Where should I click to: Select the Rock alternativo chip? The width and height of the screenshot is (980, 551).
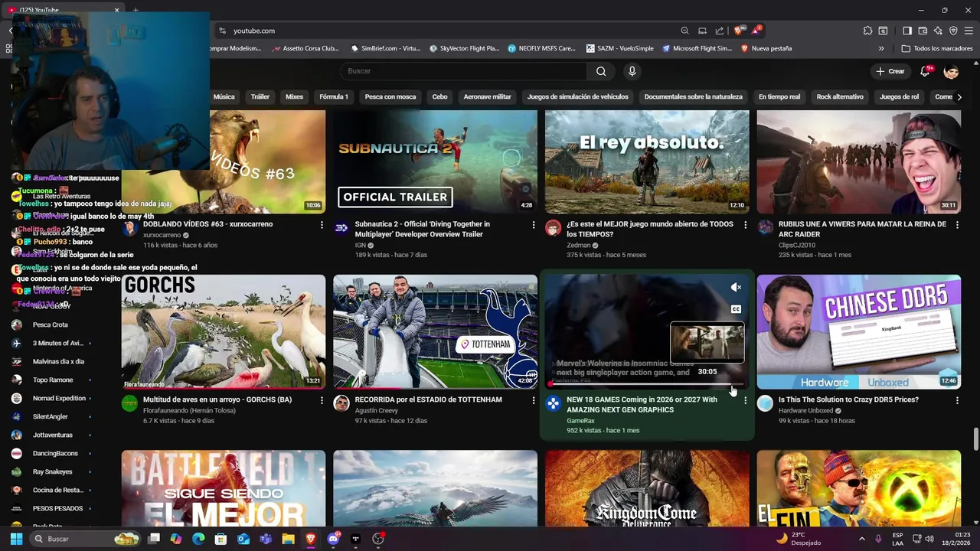pyautogui.click(x=840, y=97)
